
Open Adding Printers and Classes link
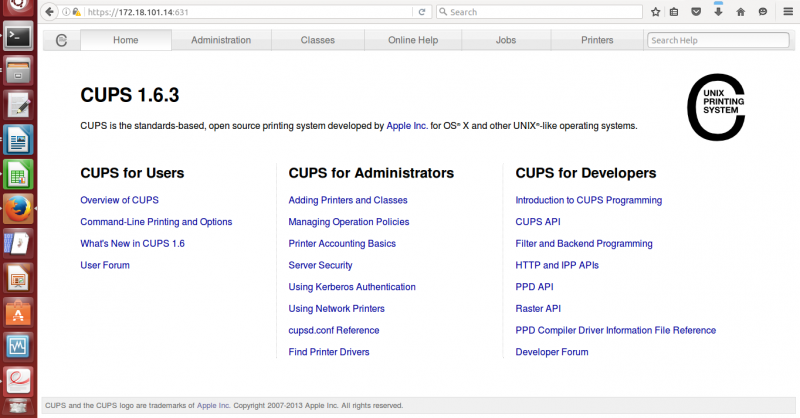[348, 200]
